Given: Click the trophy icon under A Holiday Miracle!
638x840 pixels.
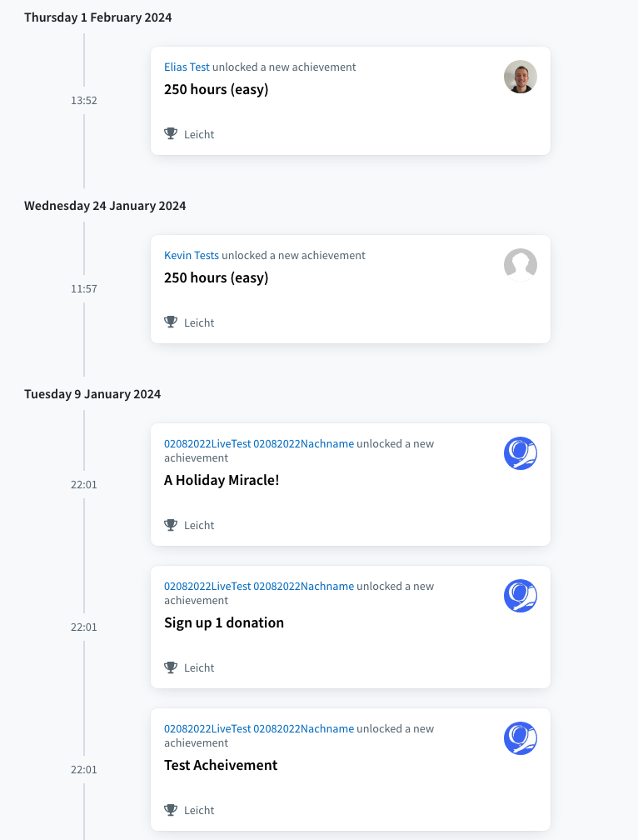Looking at the screenshot, I should pos(171,524).
